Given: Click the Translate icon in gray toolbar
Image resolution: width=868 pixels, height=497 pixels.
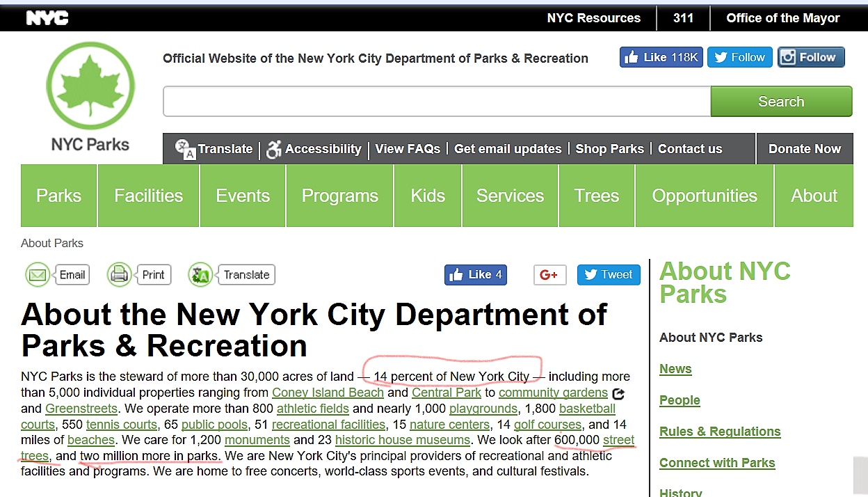Looking at the screenshot, I should click(x=185, y=149).
